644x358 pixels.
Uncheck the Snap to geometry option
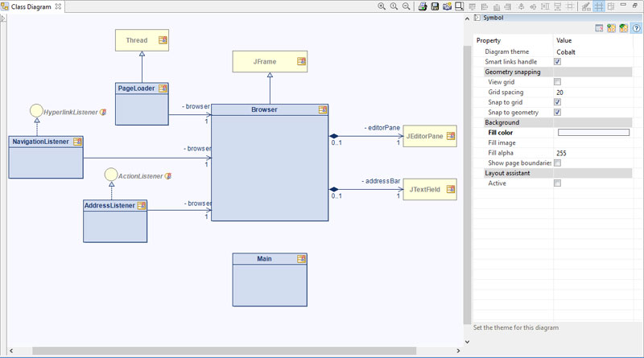[557, 112]
